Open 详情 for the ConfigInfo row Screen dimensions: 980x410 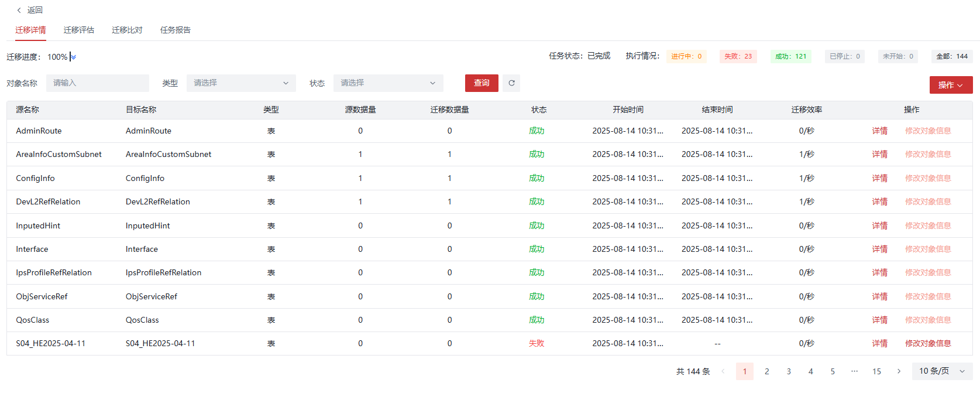pos(879,179)
